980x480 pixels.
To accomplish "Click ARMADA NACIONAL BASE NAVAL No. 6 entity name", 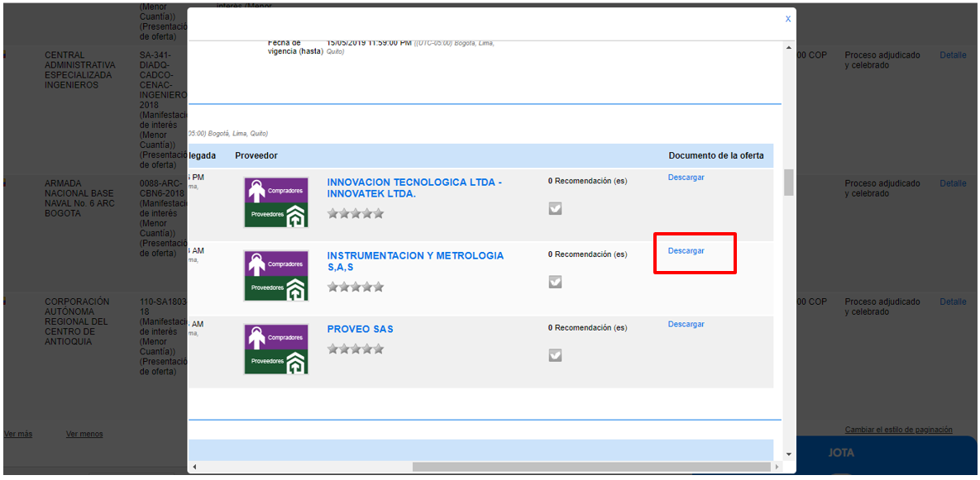I will click(x=81, y=198).
